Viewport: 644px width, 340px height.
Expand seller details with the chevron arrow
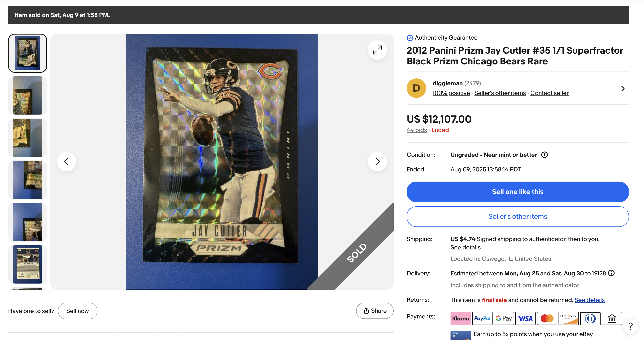click(622, 88)
